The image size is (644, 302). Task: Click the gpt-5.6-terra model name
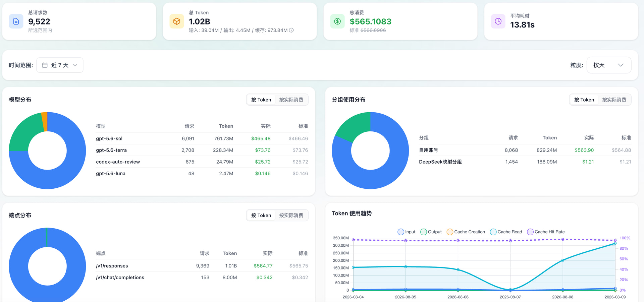[111, 150]
